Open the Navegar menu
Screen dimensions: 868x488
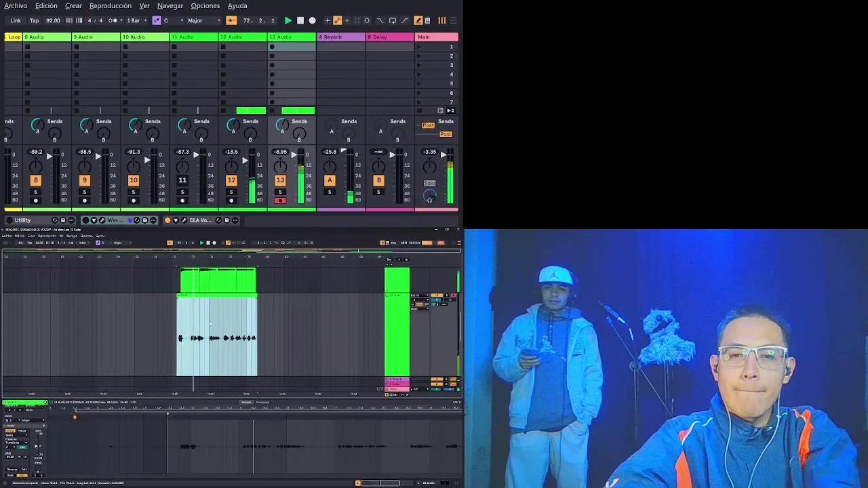pos(170,5)
